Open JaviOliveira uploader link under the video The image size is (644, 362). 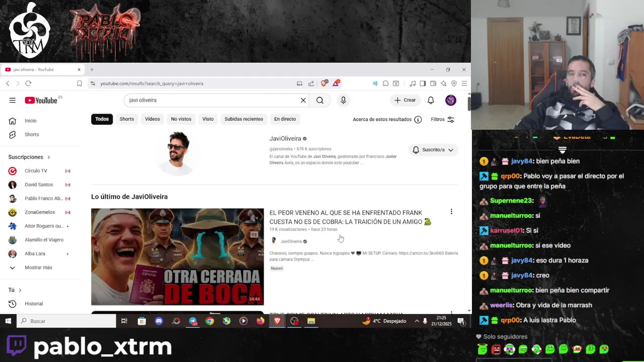tap(291, 241)
